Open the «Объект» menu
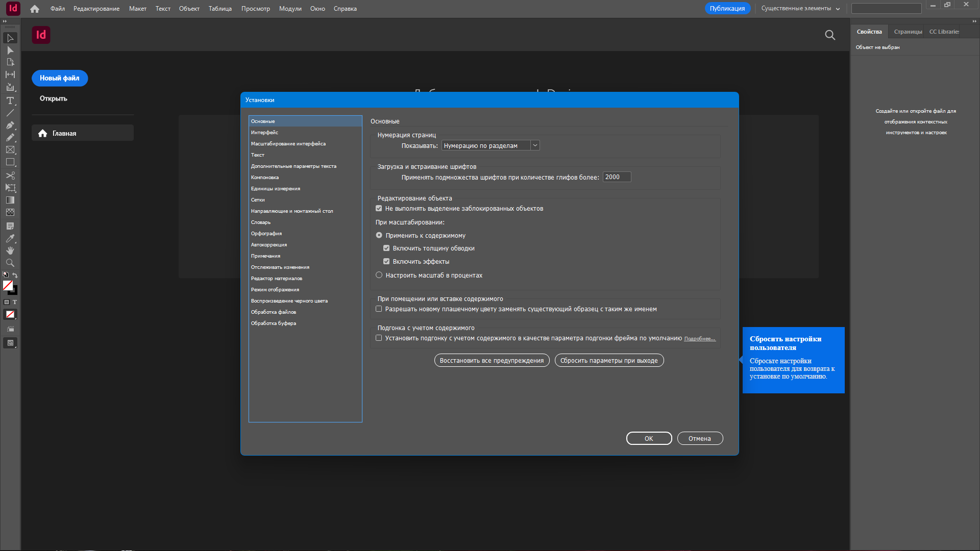Viewport: 980px width, 551px height. coord(189,8)
